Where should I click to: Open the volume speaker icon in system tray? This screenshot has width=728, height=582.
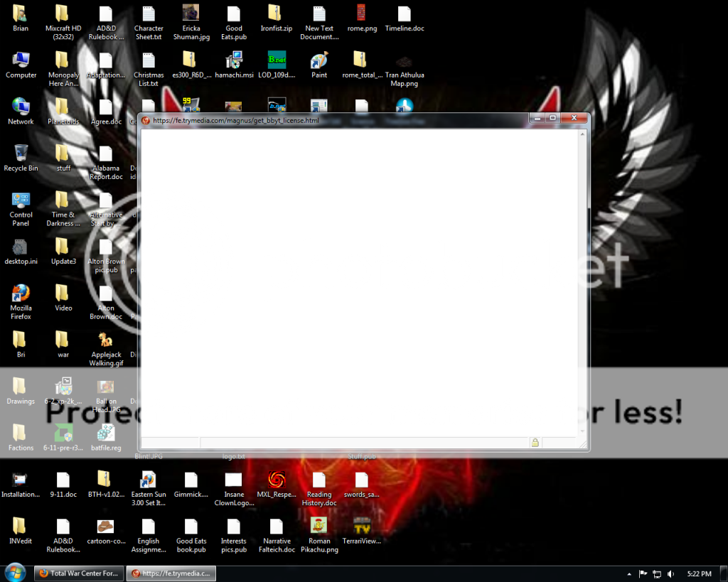670,573
